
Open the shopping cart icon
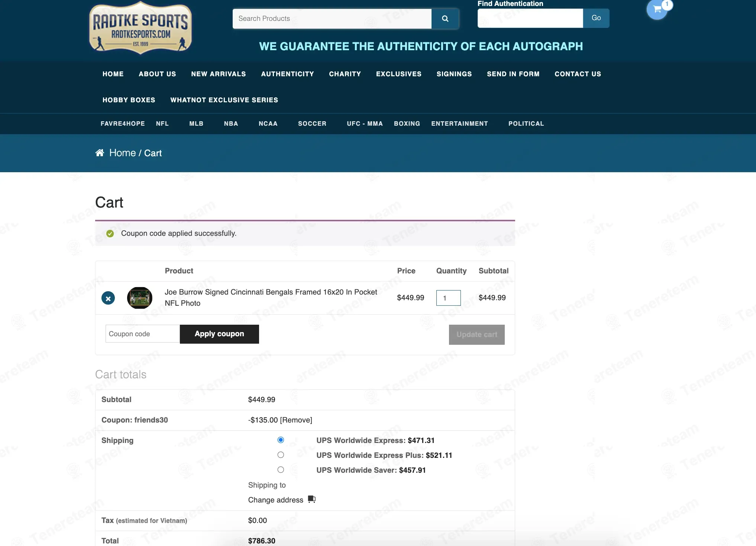pos(657,9)
